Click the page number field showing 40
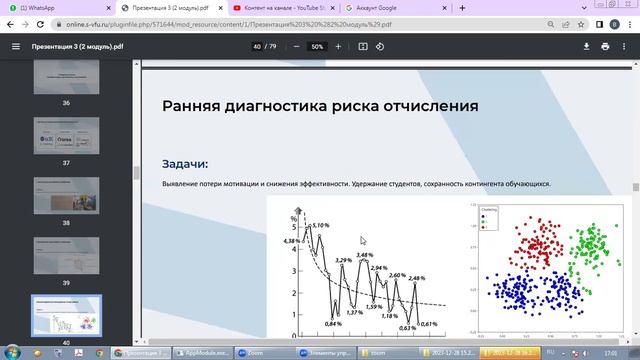 click(x=257, y=47)
